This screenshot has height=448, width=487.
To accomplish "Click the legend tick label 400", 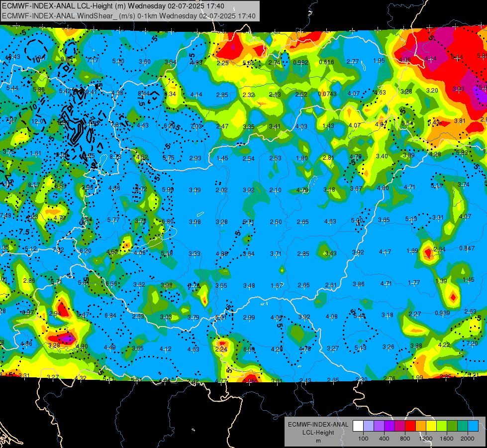I will coord(384,439).
